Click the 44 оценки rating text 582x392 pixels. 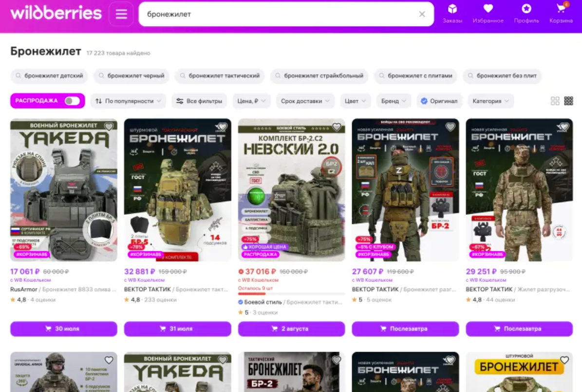(500, 300)
